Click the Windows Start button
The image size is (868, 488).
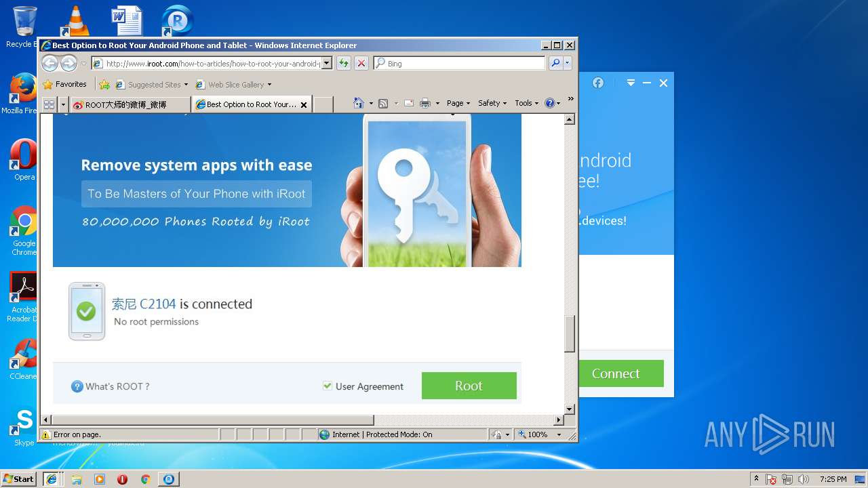point(18,479)
